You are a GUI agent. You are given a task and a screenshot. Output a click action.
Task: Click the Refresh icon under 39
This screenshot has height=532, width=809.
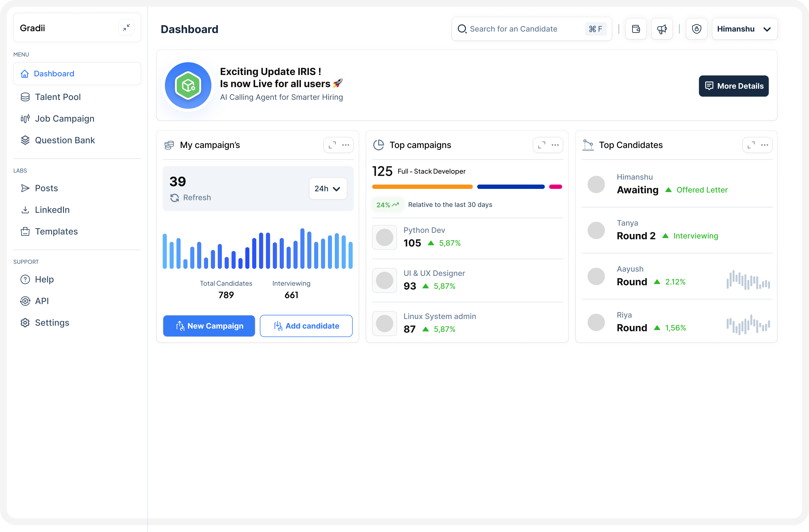pyautogui.click(x=175, y=198)
